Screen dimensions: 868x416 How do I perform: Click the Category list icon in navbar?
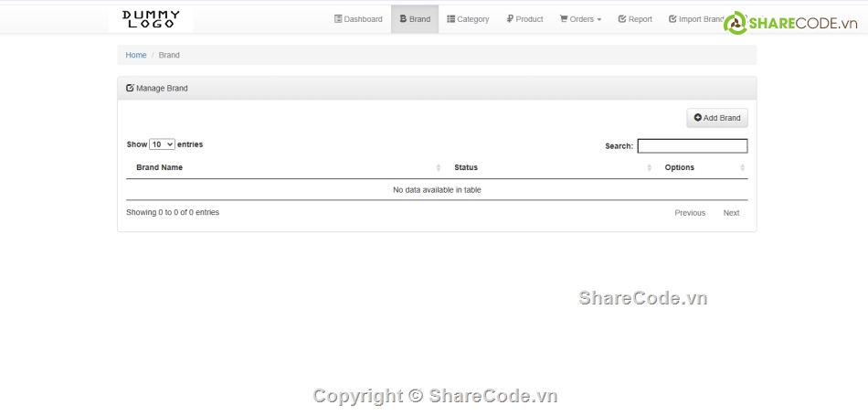[450, 19]
